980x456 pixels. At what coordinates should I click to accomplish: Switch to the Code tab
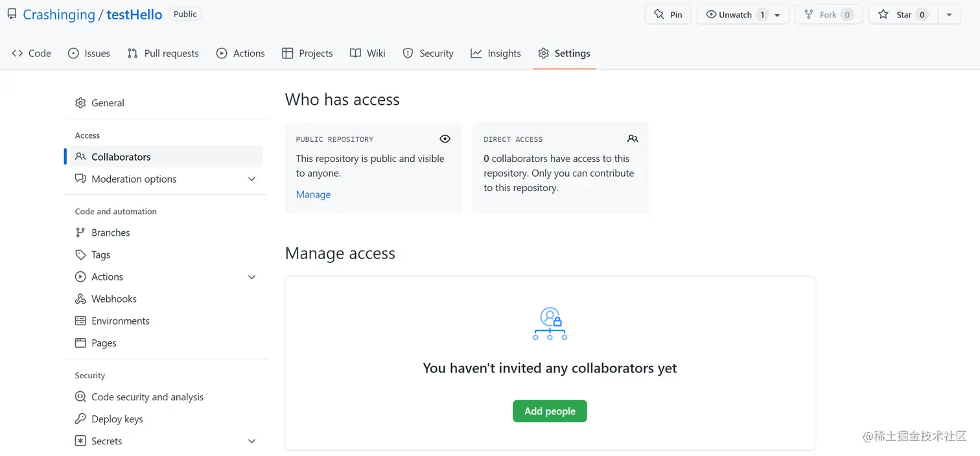point(31,53)
